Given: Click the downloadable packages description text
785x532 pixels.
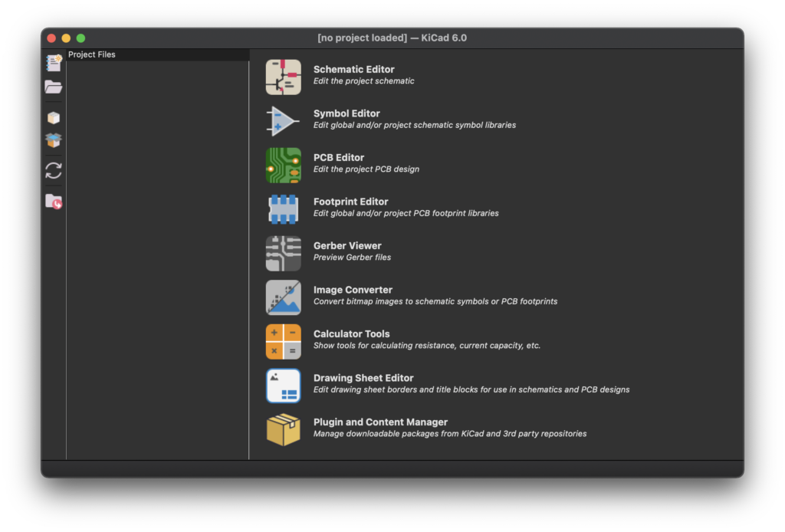Looking at the screenshot, I should coord(450,433).
